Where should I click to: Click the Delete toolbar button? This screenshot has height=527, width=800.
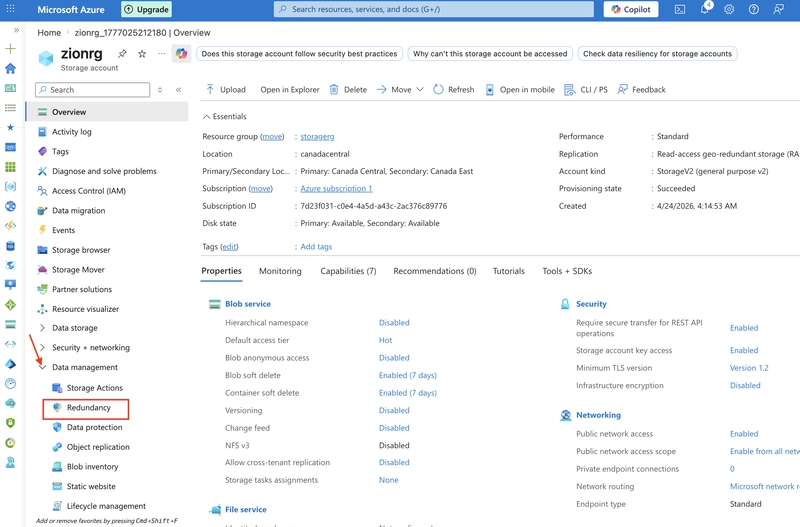tap(348, 90)
